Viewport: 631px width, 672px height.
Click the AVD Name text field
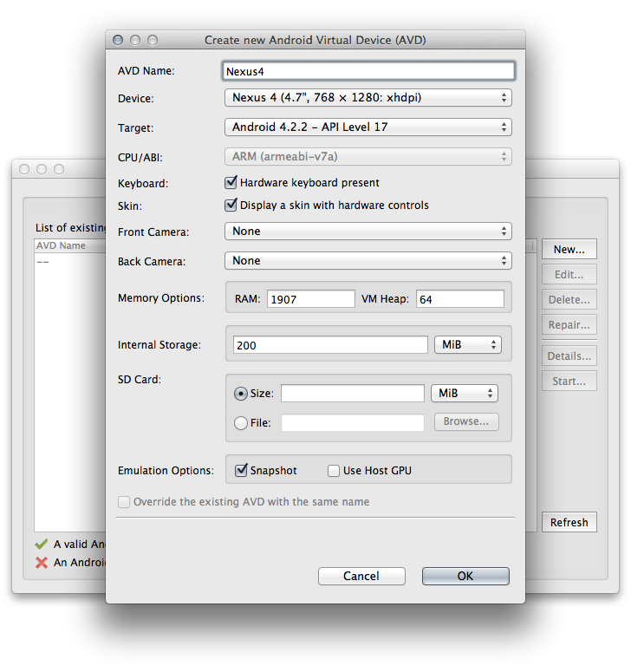pyautogui.click(x=368, y=71)
